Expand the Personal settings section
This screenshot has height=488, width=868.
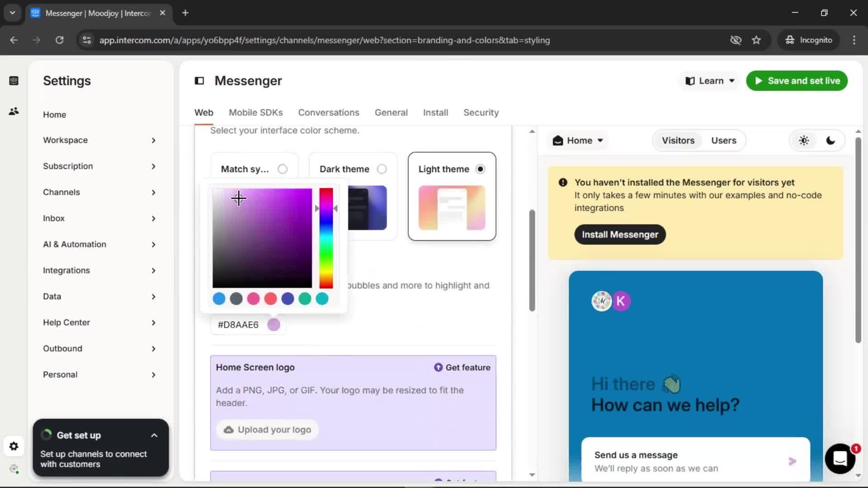[x=99, y=375]
